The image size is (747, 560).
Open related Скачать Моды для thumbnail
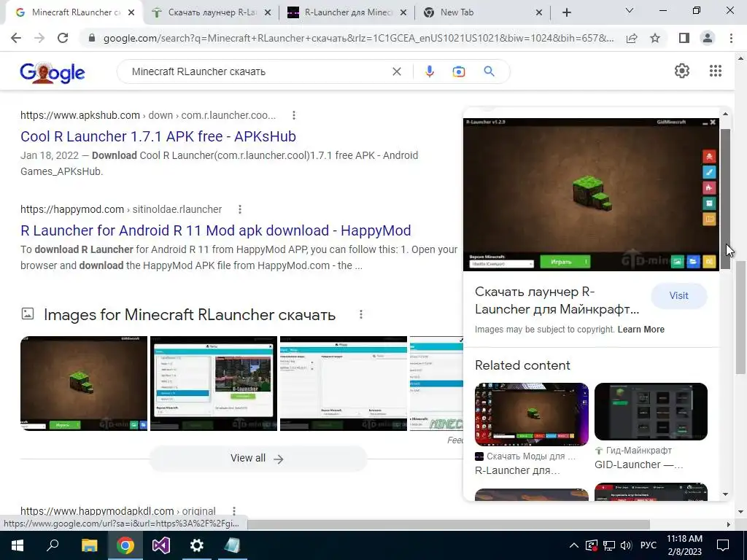(x=532, y=414)
